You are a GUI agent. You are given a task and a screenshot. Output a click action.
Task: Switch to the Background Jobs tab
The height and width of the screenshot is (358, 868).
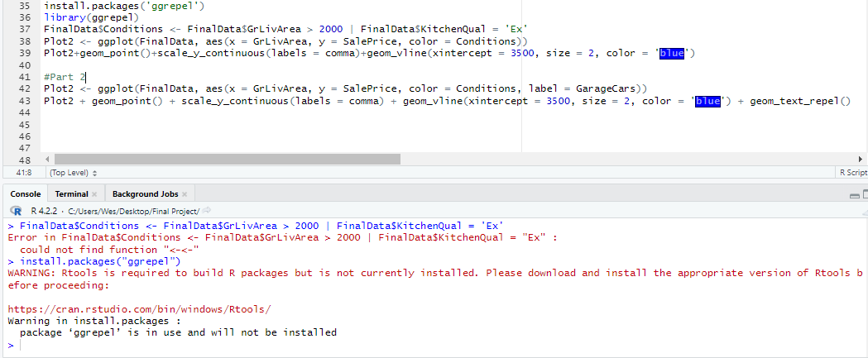tap(145, 194)
